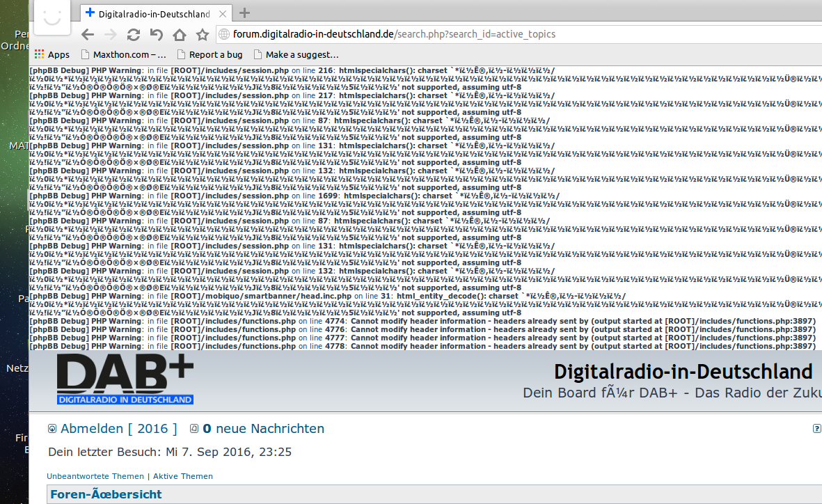The width and height of the screenshot is (822, 504).
Task: Click the DAB+ forum logo
Action: click(125, 380)
